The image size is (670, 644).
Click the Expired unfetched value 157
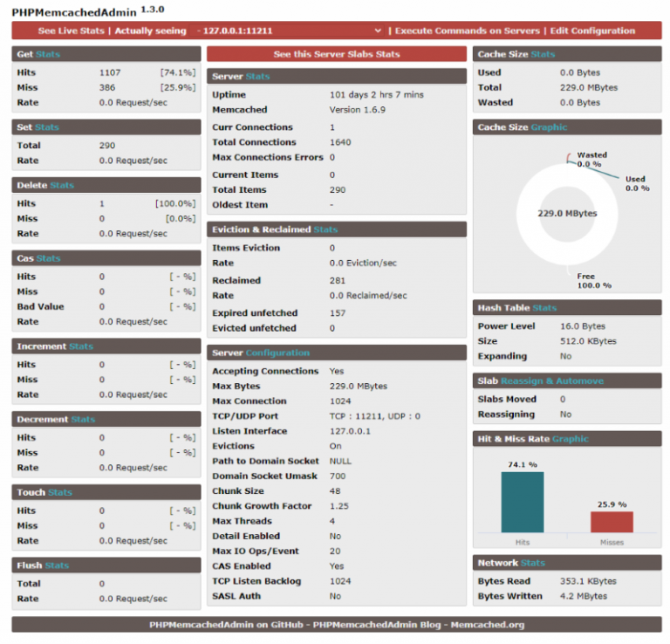(x=337, y=313)
